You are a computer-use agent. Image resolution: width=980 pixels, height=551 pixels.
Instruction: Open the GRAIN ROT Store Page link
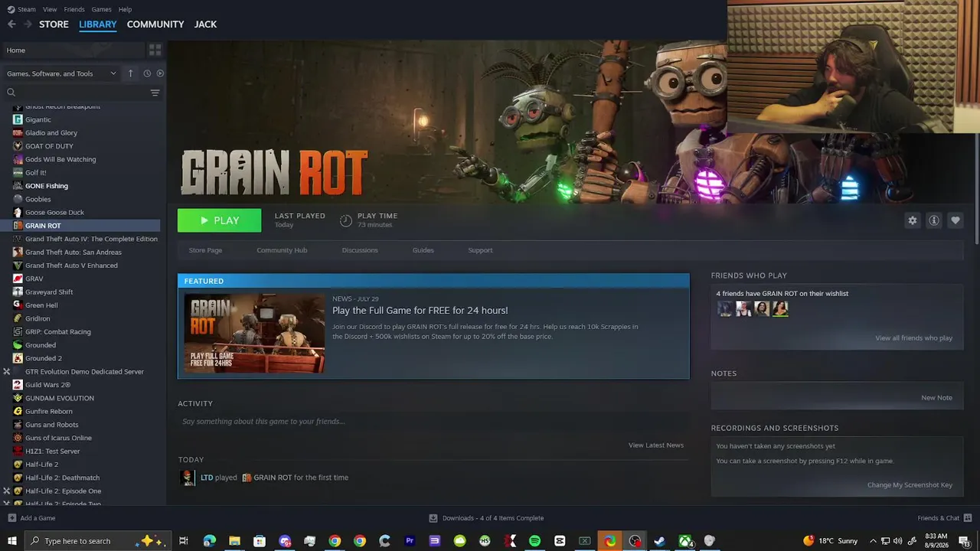click(x=205, y=250)
